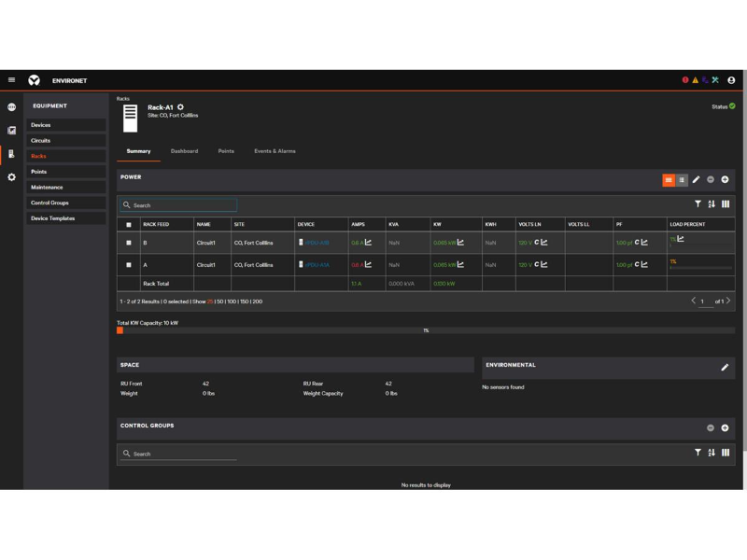The height and width of the screenshot is (560, 747).
Task: Open Control Groups in the Equipment sidebar
Action: (66, 203)
